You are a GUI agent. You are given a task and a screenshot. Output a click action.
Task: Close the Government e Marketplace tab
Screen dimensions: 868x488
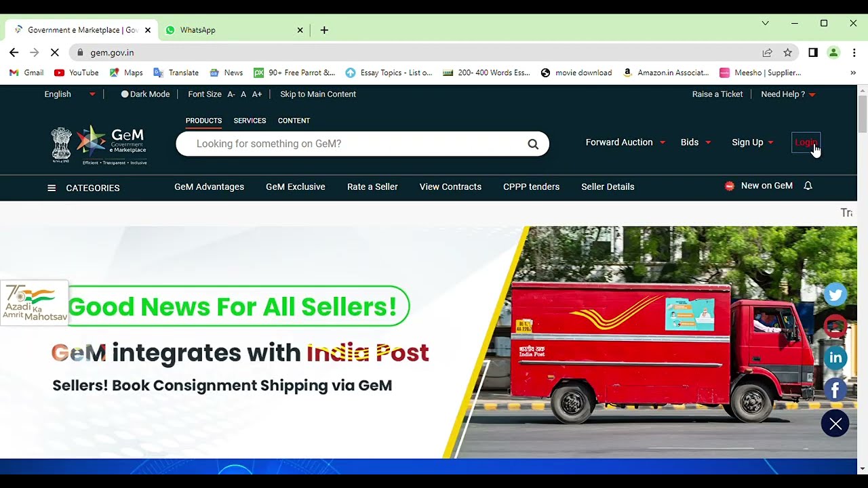[x=148, y=30]
